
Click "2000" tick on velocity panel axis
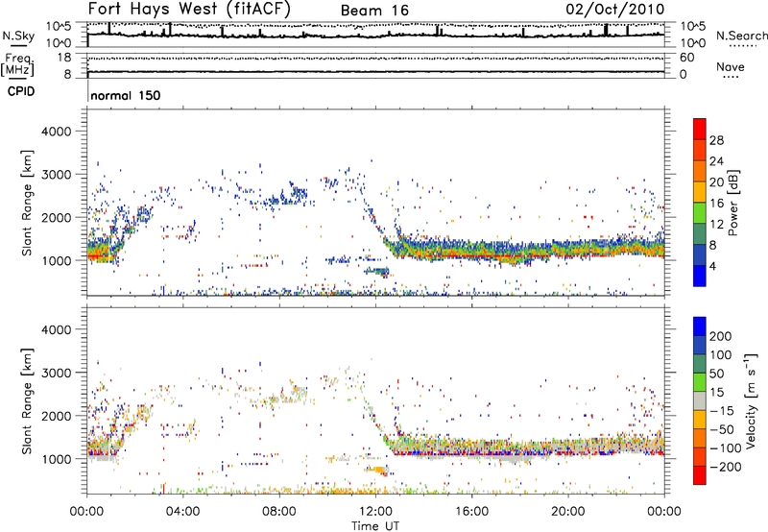57,416
